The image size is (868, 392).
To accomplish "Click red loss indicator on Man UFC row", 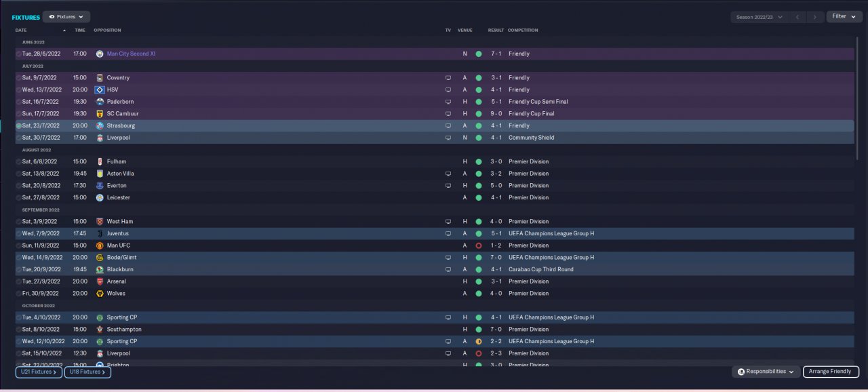I will pos(479,246).
